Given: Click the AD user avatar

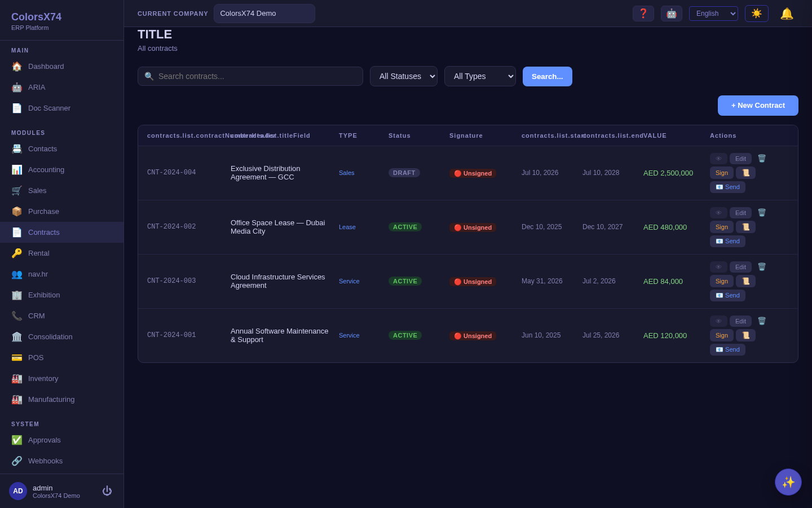Looking at the screenshot, I should click(x=18, y=491).
